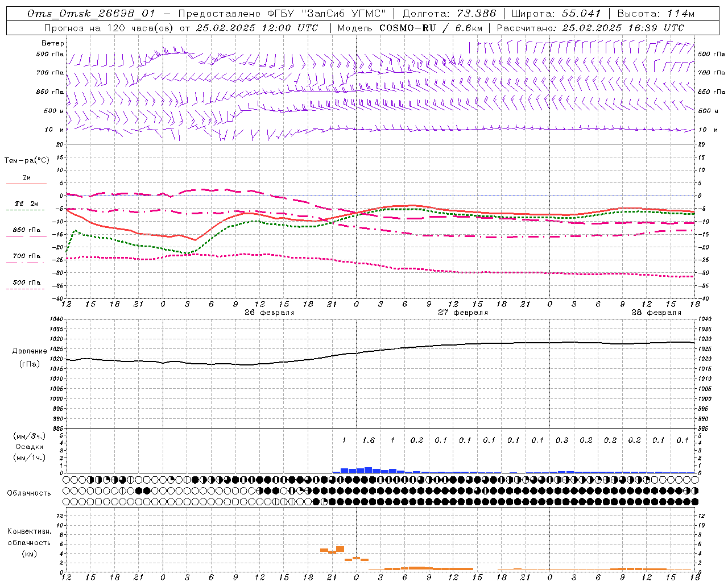Click the Долгота: 73.386 header value
Image resolution: width=728 pixels, height=582 pixels.
point(449,14)
